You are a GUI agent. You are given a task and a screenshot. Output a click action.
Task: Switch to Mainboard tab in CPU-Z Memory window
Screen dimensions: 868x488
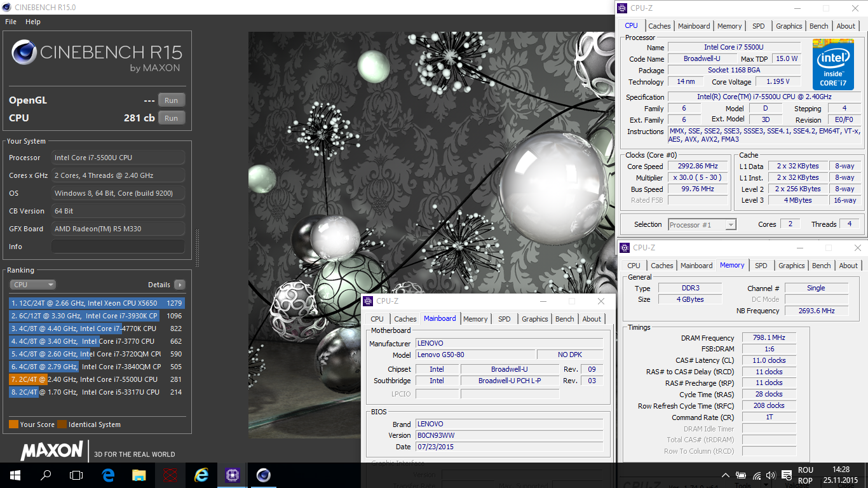click(696, 266)
